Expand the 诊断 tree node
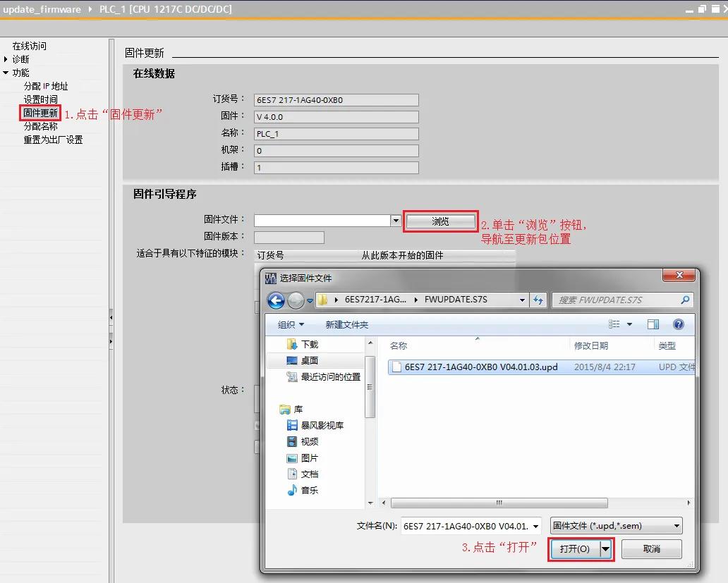 click(x=6, y=59)
